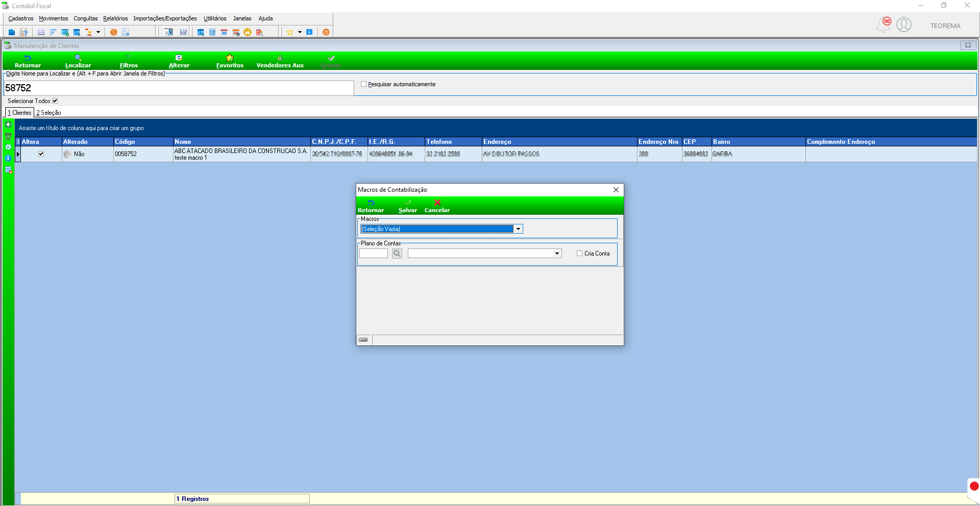Open the Cadastros menu
Image resolution: width=980 pixels, height=506 pixels.
click(21, 18)
